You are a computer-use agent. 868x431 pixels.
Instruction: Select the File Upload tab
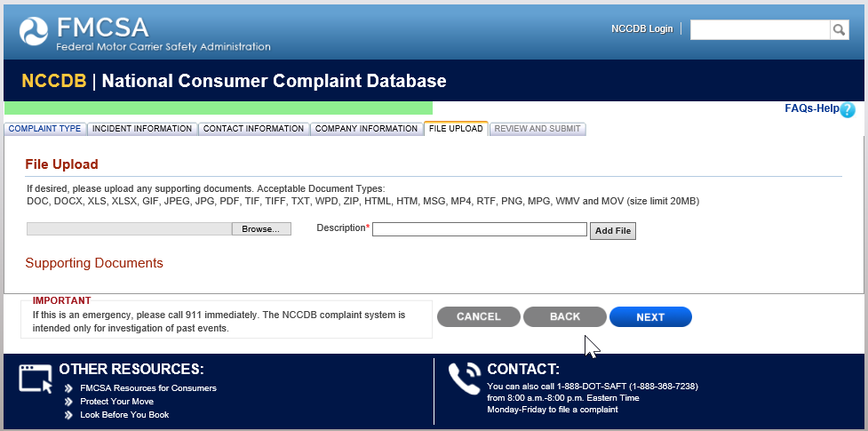(x=456, y=129)
